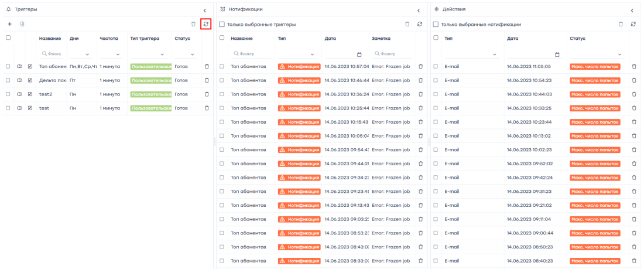Viewport: 644px width, 269px height.
Task: Expand the Статус filter in Действия
Action: [619, 54]
